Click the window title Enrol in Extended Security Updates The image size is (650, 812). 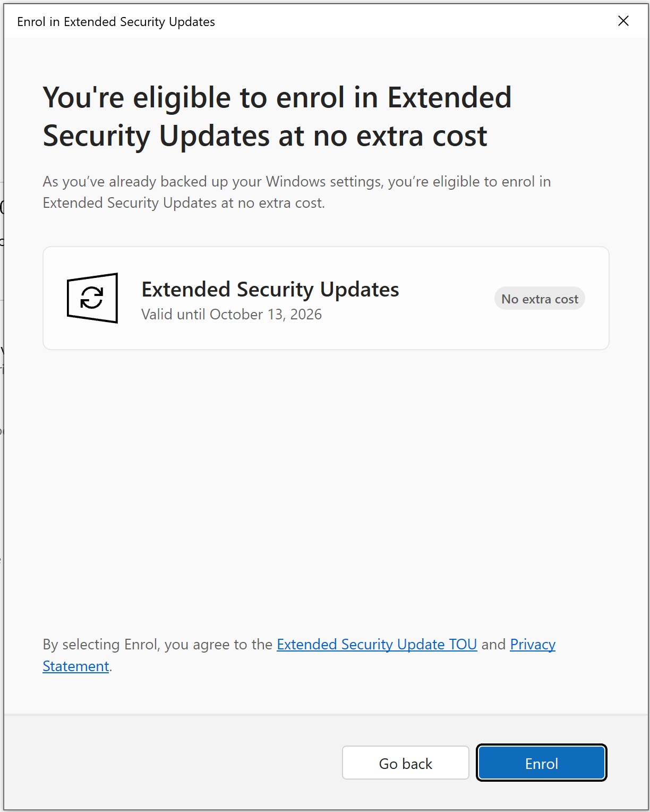point(116,22)
